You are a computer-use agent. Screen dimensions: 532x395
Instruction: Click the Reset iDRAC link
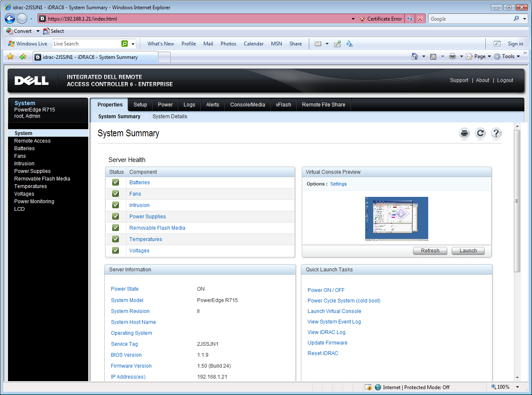[x=323, y=353]
